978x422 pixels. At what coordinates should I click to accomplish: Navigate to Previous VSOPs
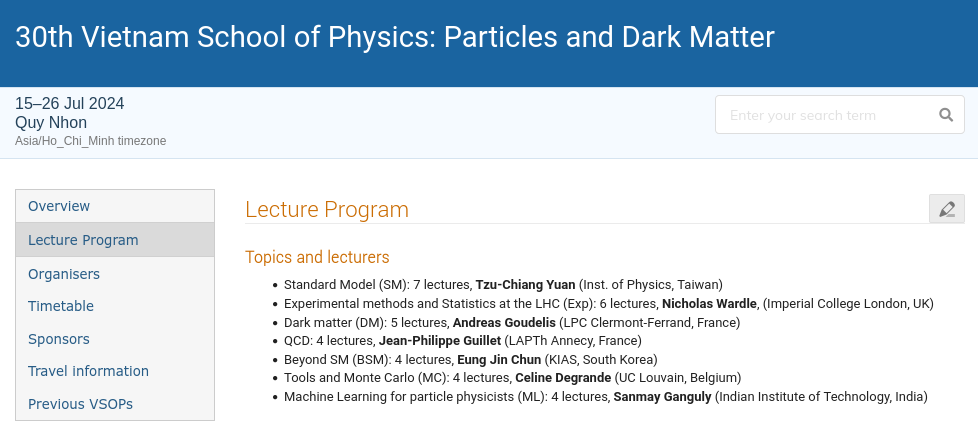80,404
